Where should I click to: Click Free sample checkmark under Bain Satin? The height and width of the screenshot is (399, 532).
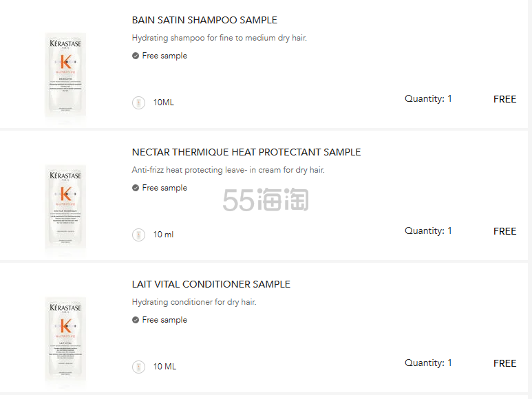coord(136,56)
